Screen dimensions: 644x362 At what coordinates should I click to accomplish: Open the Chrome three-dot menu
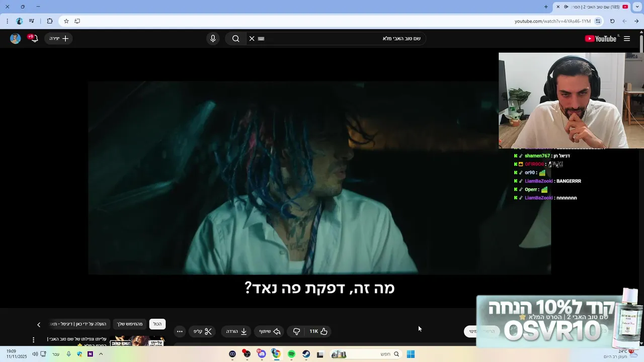(x=7, y=21)
